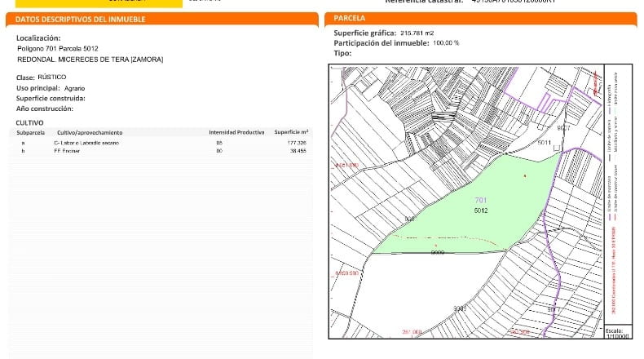Click the 'Superficie gráfica:' label
This screenshot has height=359, width=644.
pos(365,33)
